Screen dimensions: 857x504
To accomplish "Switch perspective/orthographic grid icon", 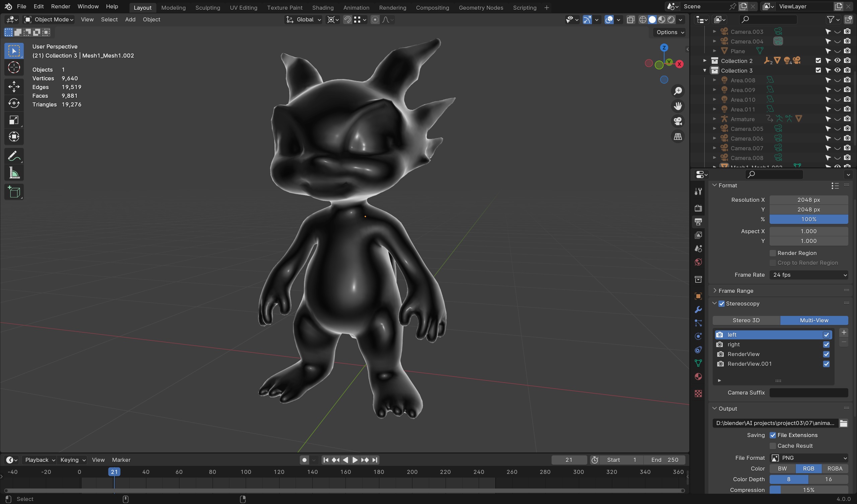I will coord(678,136).
